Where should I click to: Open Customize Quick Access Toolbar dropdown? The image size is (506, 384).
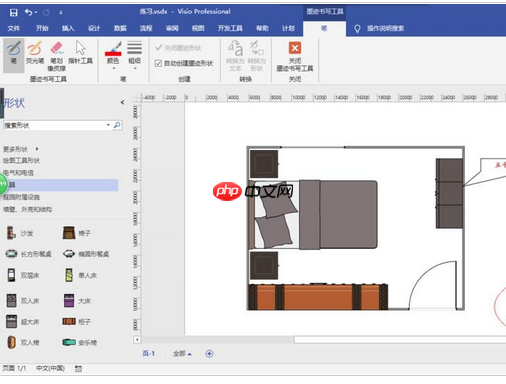(x=61, y=13)
